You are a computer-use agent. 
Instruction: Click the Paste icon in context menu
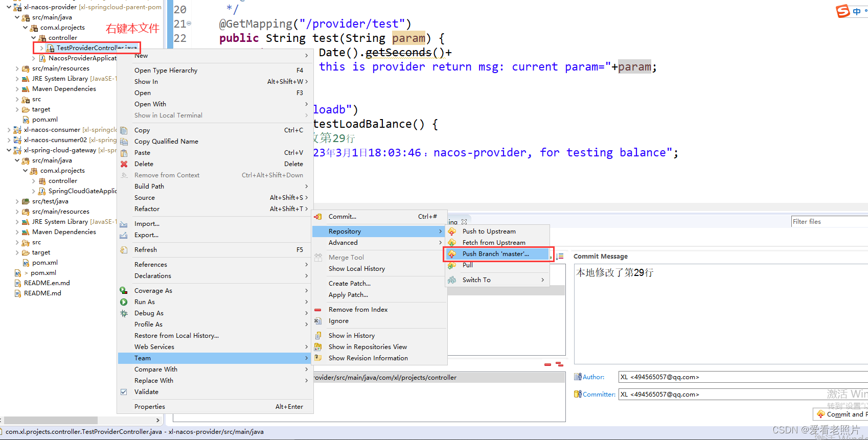(x=124, y=153)
